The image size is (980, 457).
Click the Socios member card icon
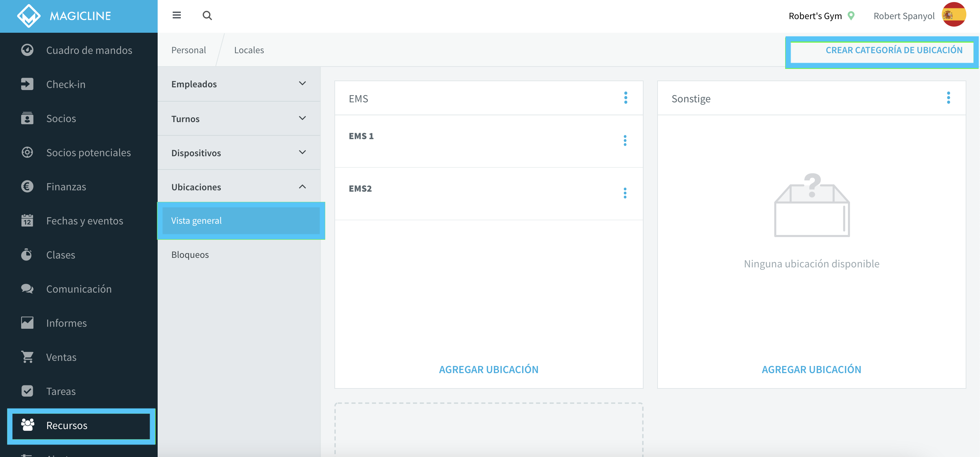click(27, 118)
